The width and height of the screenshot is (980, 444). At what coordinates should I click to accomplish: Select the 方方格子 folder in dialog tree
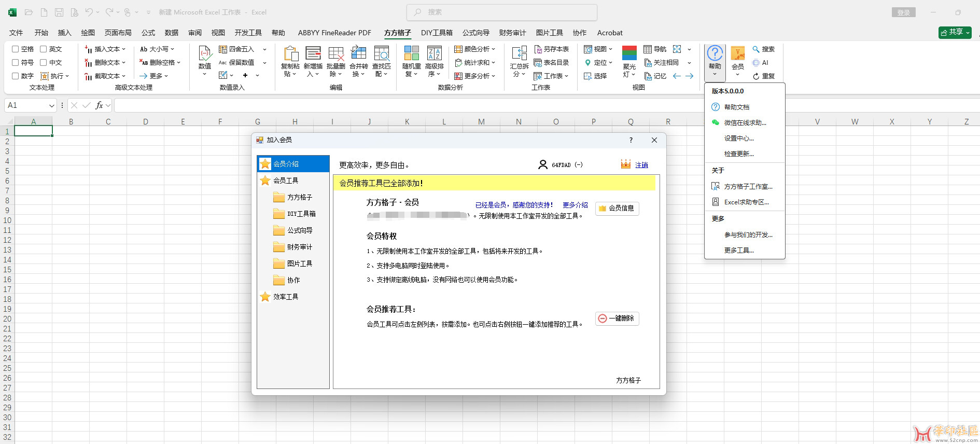click(300, 198)
